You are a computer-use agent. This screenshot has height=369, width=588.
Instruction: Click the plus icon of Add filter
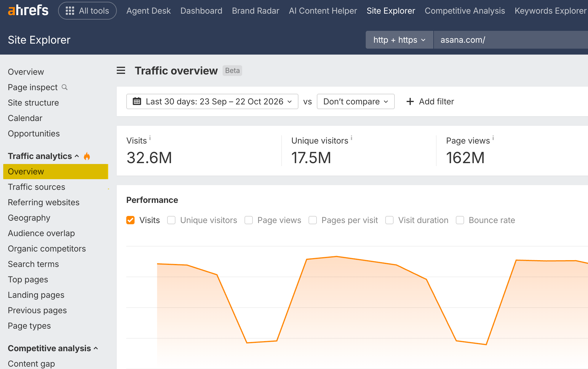[x=410, y=101]
